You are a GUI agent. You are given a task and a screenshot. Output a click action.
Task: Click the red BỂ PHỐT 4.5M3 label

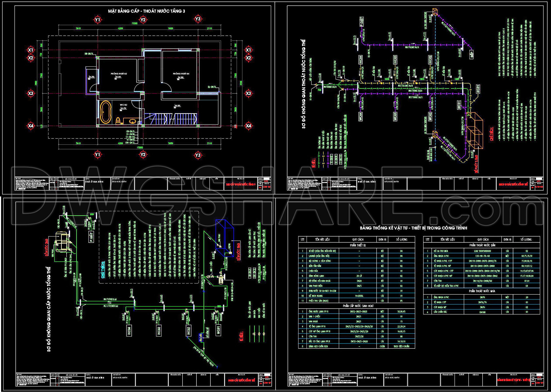click(476, 164)
